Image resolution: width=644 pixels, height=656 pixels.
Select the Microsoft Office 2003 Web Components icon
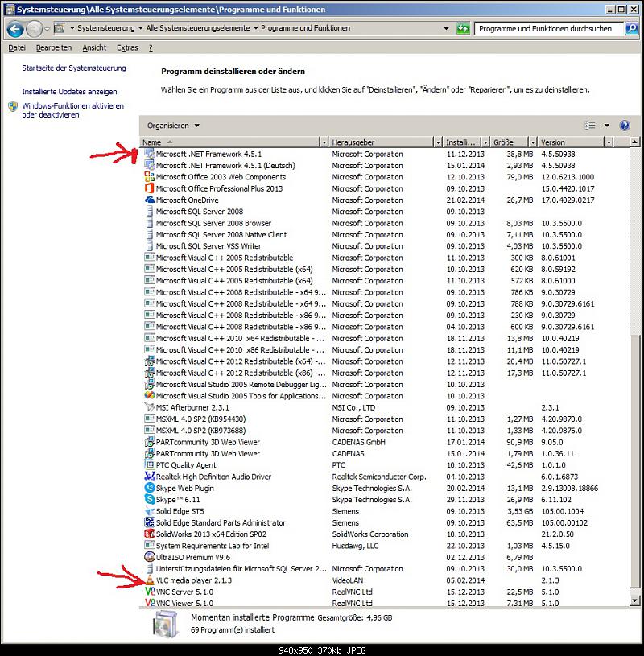[x=150, y=176]
